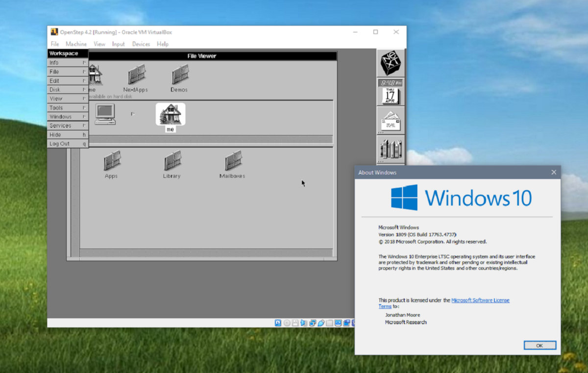
Task: Select the Library folder icon
Action: pyautogui.click(x=171, y=161)
